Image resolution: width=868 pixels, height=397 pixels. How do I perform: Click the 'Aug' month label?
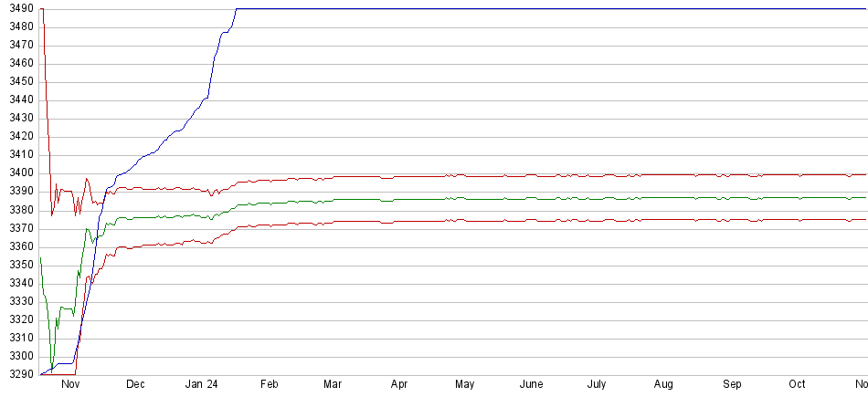(x=665, y=385)
